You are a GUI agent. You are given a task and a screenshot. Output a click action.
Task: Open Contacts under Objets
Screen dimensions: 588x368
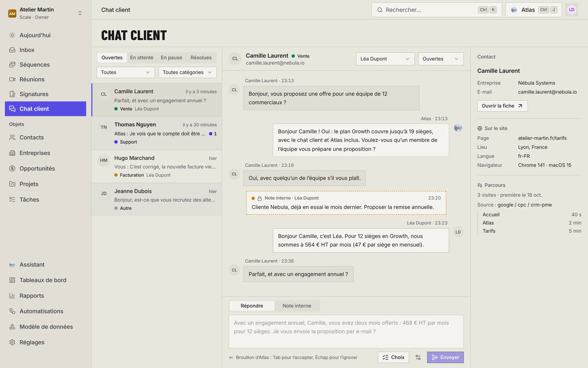point(46,138)
